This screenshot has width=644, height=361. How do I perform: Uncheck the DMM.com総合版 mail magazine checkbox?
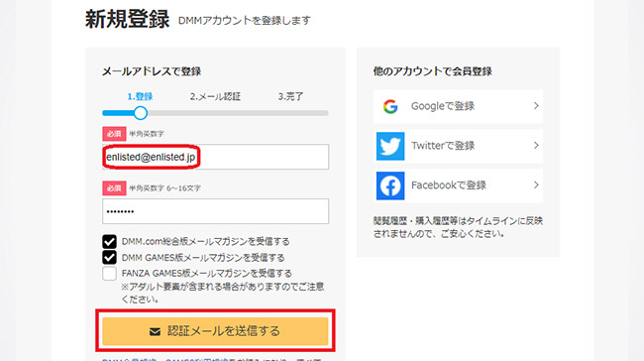click(x=109, y=241)
